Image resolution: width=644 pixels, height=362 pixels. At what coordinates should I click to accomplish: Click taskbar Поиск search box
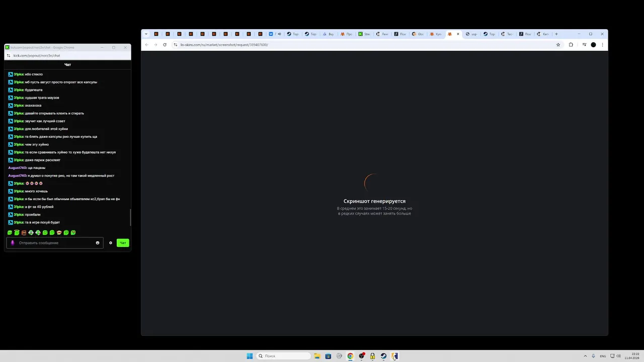pos(283,356)
